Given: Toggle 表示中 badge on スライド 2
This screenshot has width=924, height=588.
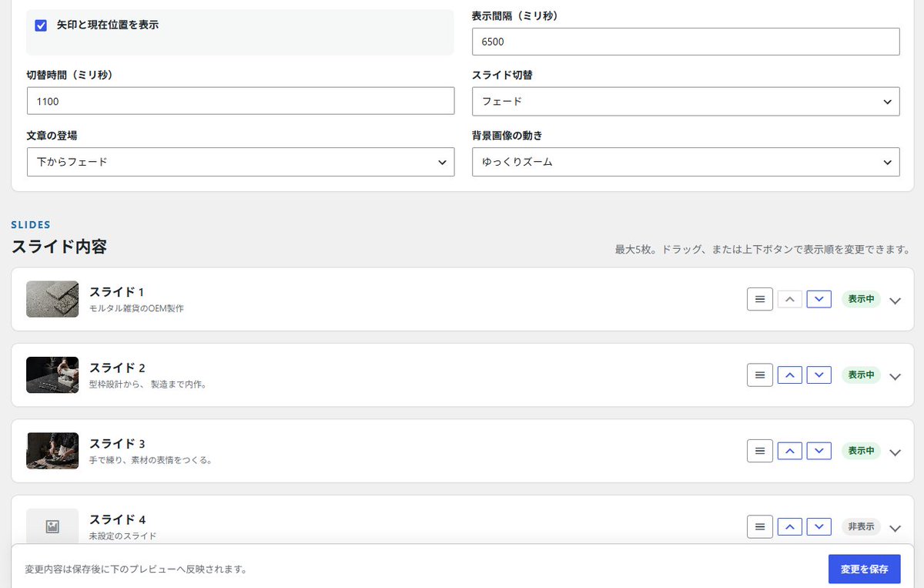Looking at the screenshot, I should coord(861,375).
